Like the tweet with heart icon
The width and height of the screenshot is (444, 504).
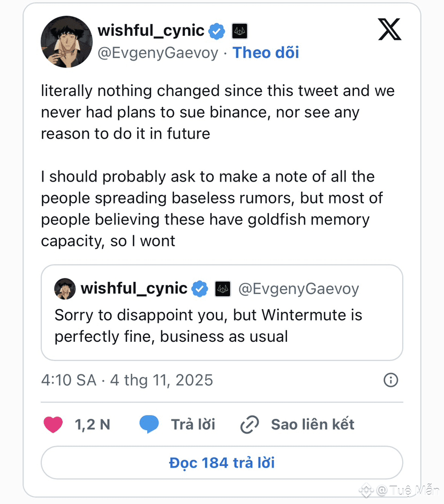click(x=53, y=425)
